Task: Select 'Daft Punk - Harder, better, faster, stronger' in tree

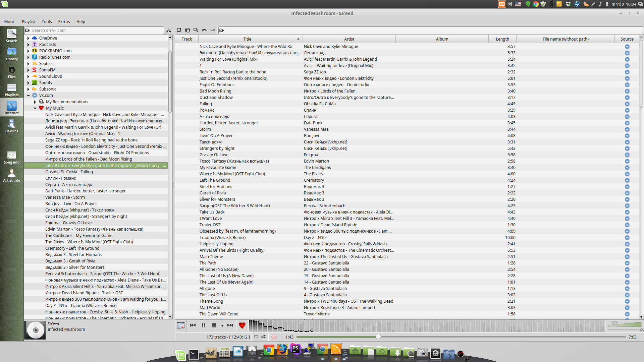Action: (86, 191)
